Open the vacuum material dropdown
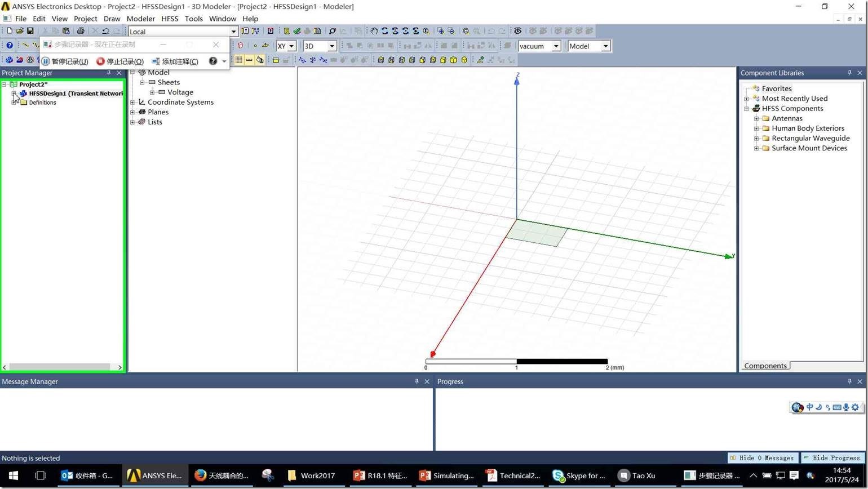 pyautogui.click(x=556, y=46)
